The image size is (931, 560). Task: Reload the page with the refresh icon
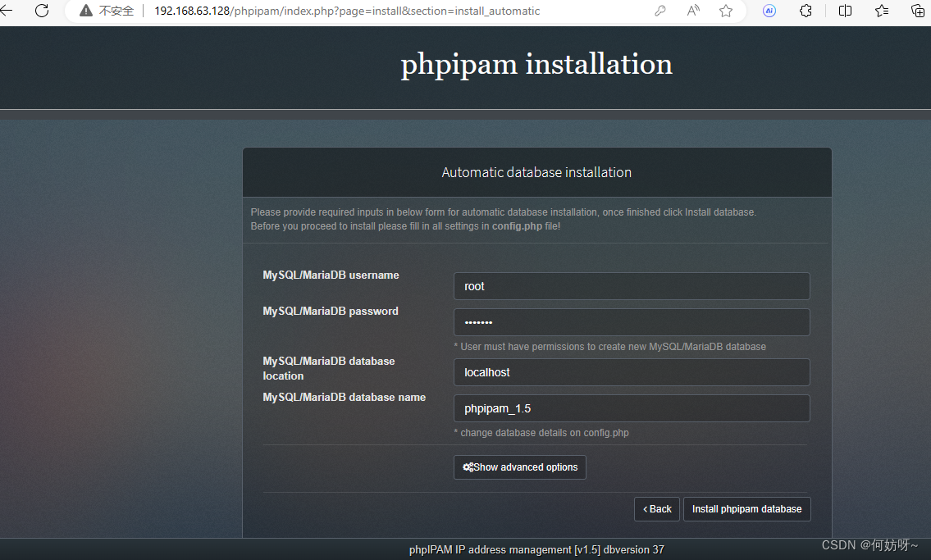tap(42, 11)
